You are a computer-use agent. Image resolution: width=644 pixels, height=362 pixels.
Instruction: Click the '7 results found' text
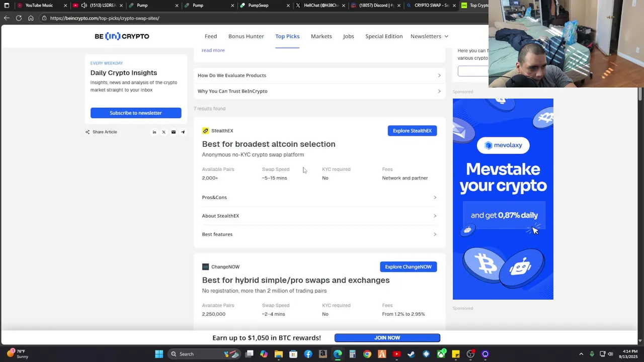point(210,109)
